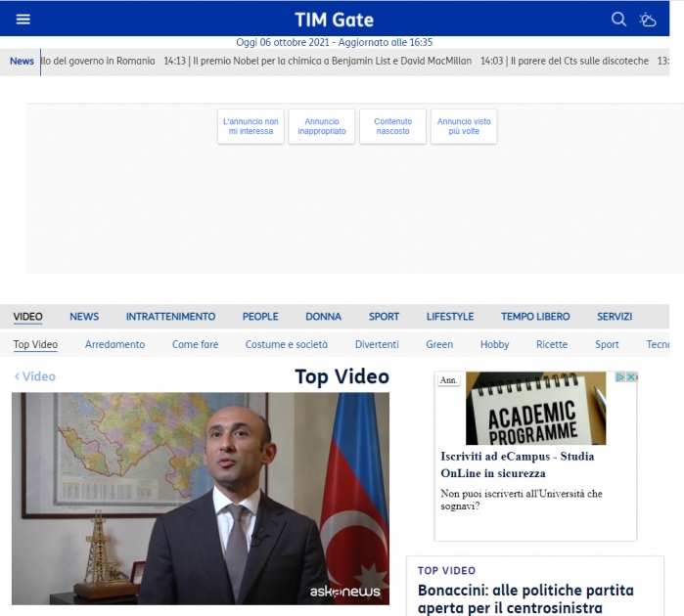The height and width of the screenshot is (616, 684).
Task: Select the Ricette video subcategory
Action: tap(552, 344)
